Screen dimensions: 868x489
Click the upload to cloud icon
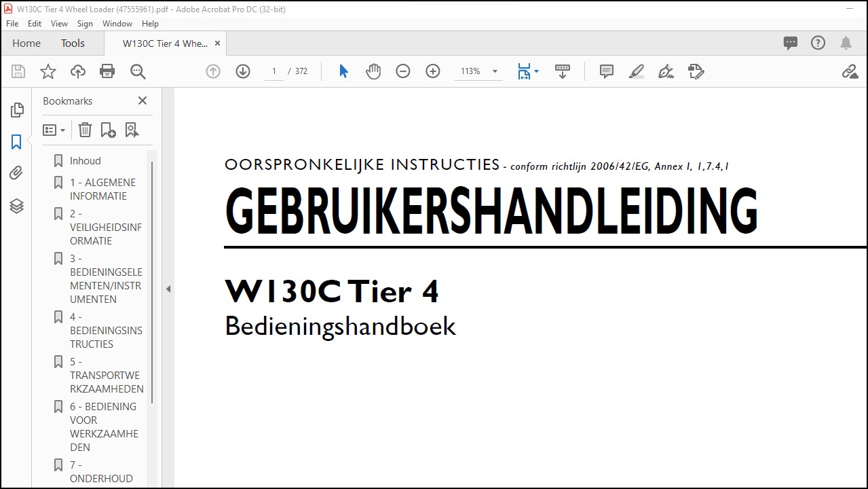coord(78,71)
